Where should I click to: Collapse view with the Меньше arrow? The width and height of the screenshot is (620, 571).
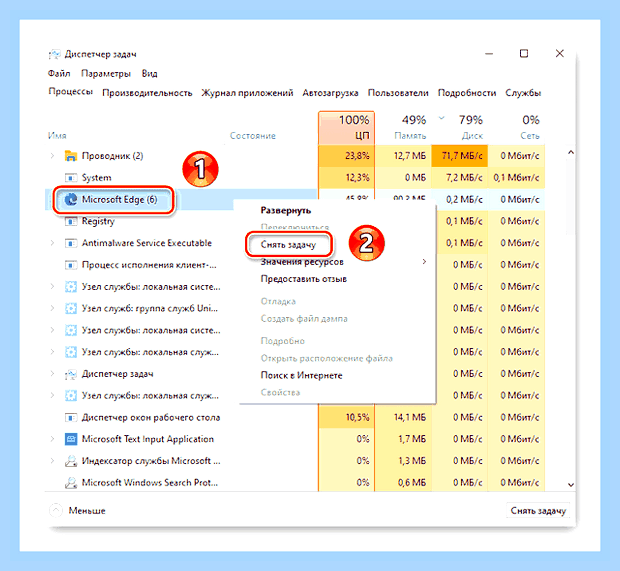click(56, 510)
